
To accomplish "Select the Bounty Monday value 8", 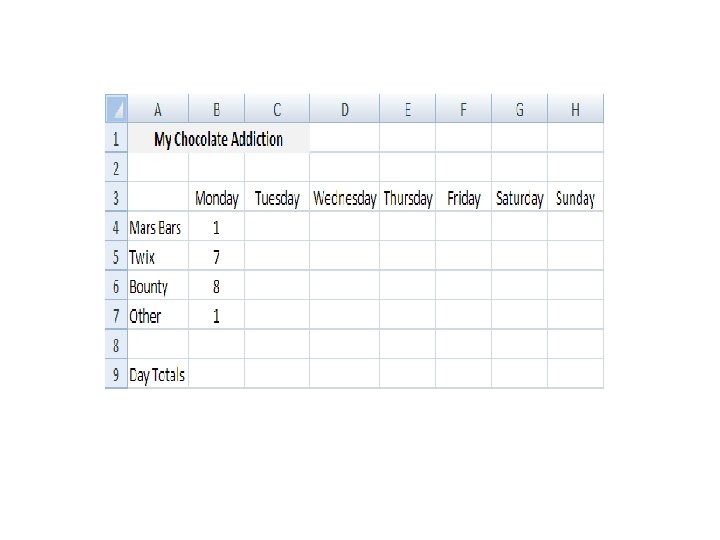I will pos(216,285).
